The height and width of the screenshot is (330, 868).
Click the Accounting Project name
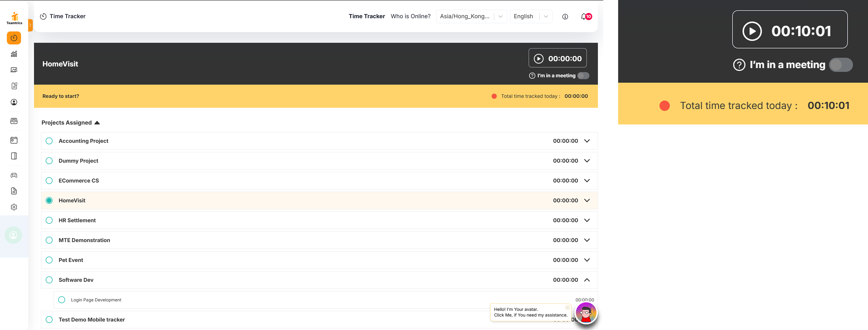pos(83,141)
